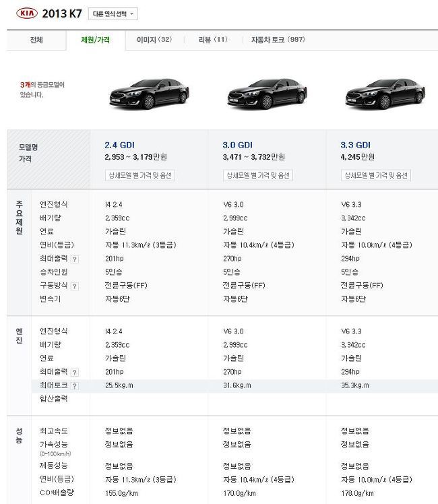Open the 3.0 GDI model link
This screenshot has height=504, width=438.
tap(237, 145)
